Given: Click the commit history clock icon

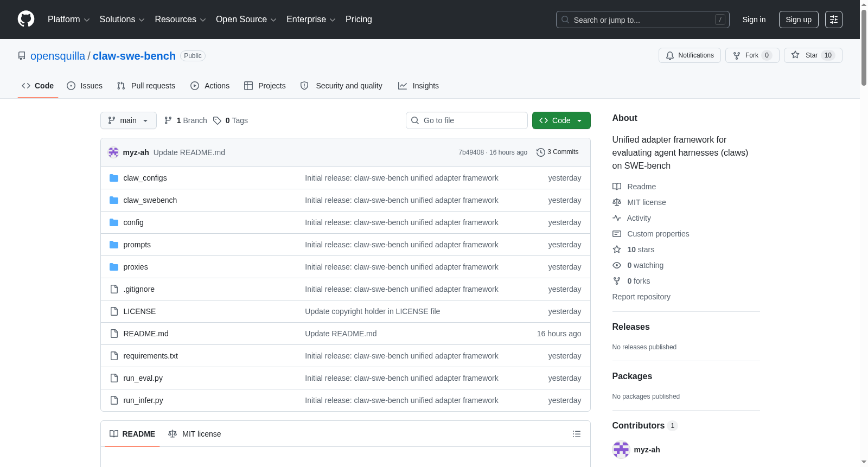Looking at the screenshot, I should point(541,152).
